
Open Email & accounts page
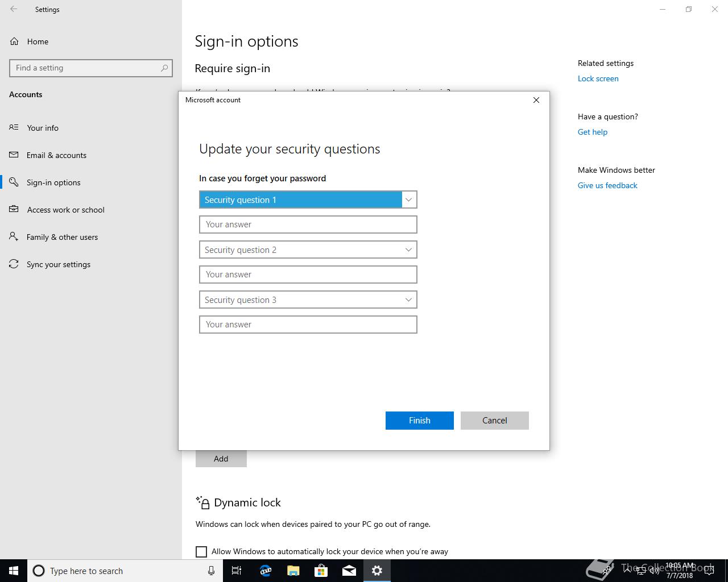pyautogui.click(x=91, y=155)
